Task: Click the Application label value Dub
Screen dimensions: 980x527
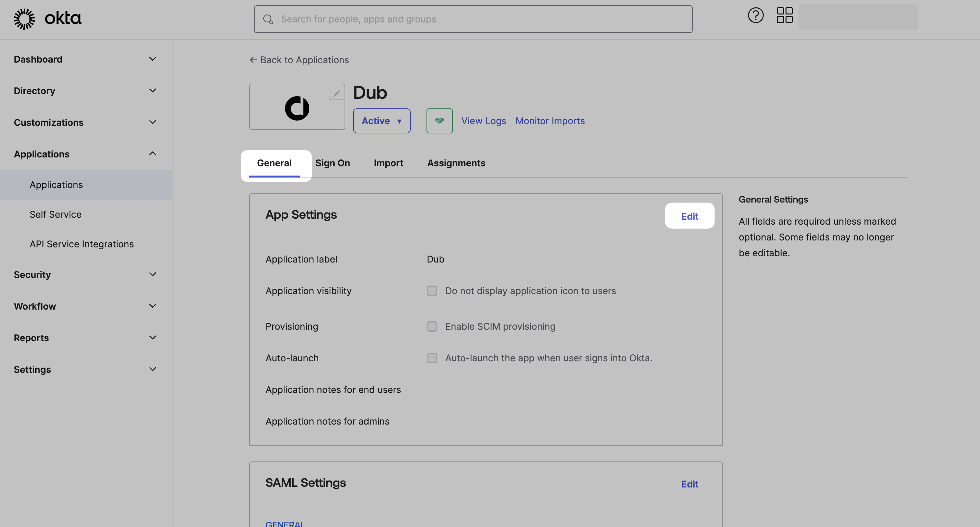Action: point(435,259)
